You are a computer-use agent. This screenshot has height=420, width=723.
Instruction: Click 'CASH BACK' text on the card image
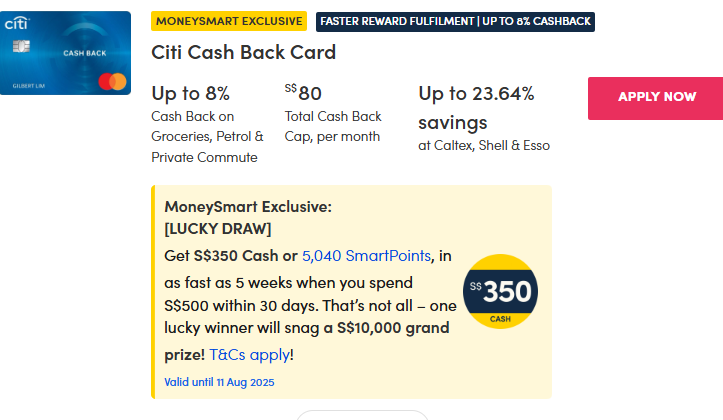tap(86, 52)
